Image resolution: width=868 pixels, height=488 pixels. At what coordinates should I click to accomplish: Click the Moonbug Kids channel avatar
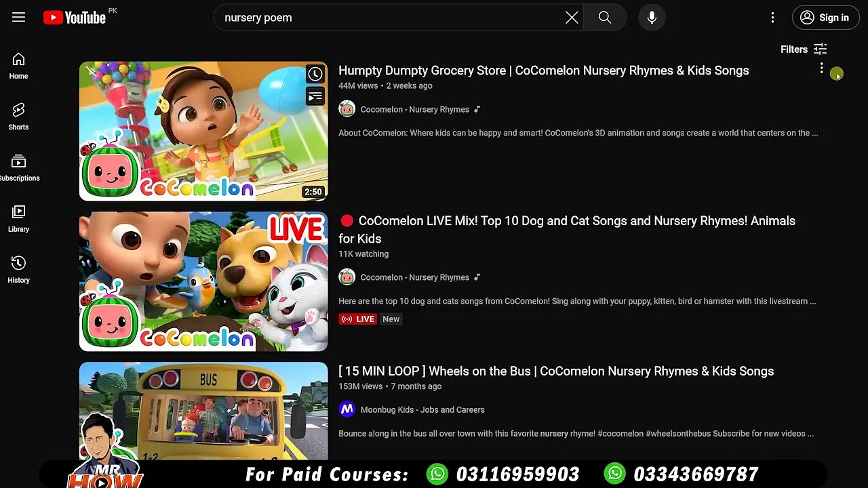tap(347, 409)
